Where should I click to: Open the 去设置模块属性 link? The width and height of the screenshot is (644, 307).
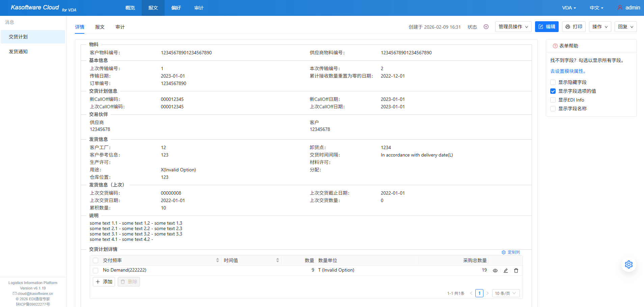(568, 71)
